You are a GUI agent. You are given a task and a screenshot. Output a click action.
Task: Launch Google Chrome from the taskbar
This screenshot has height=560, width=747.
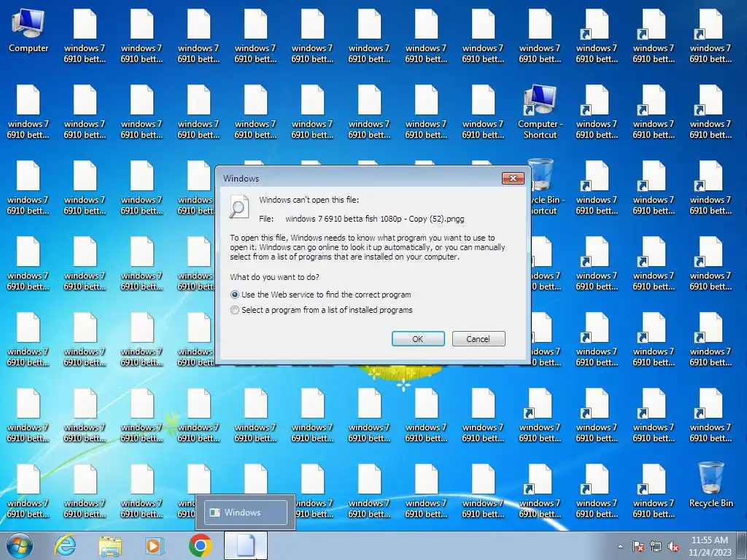coord(200,545)
